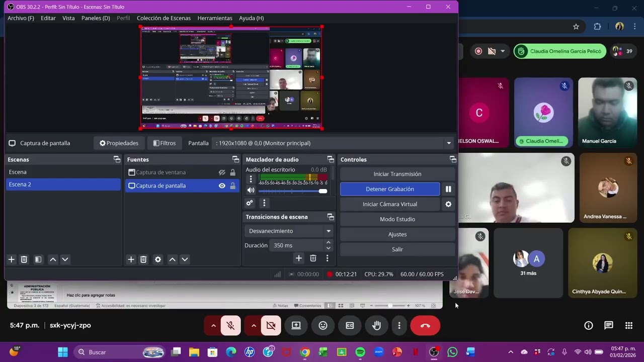
Task: Open transition properties three-dot menu
Action: (327, 258)
